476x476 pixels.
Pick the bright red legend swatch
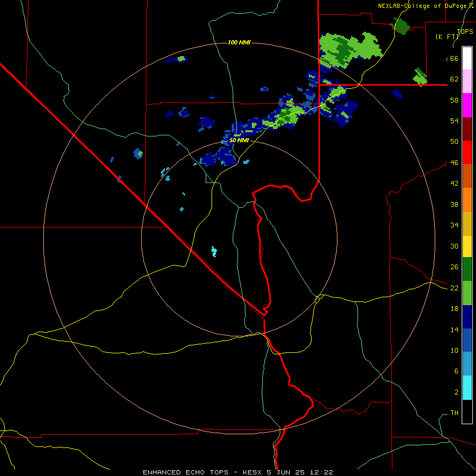pos(467,152)
